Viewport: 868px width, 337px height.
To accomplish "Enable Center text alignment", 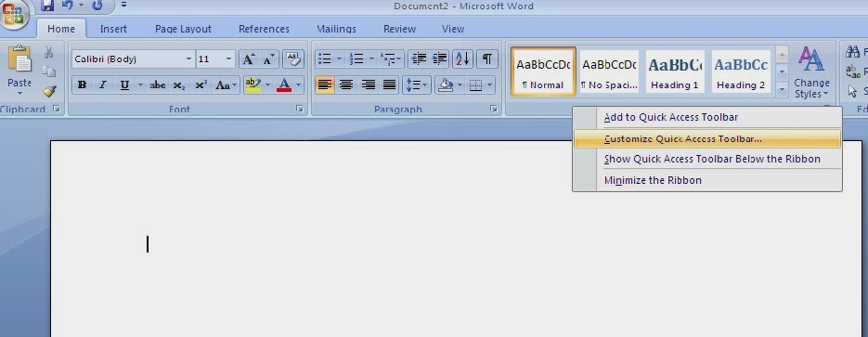I will click(x=346, y=85).
